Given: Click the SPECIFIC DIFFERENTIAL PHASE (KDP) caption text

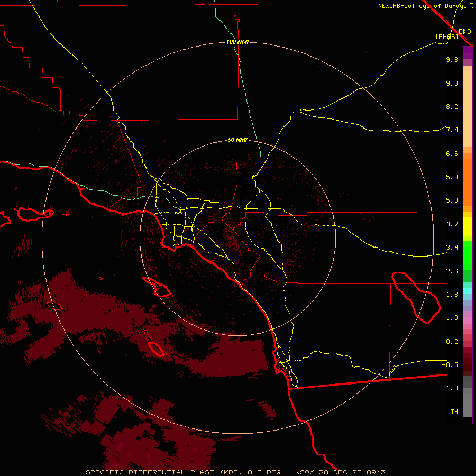Looking at the screenshot, I should (164, 472).
